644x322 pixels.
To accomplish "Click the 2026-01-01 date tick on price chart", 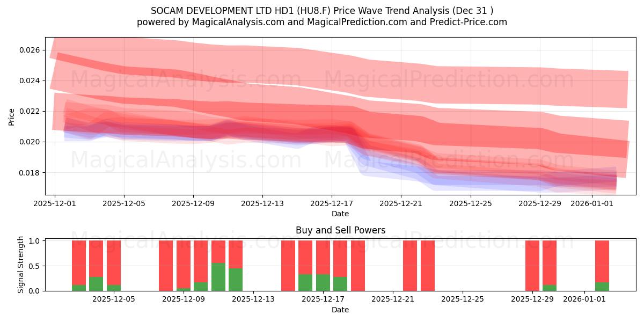I will tap(592, 203).
